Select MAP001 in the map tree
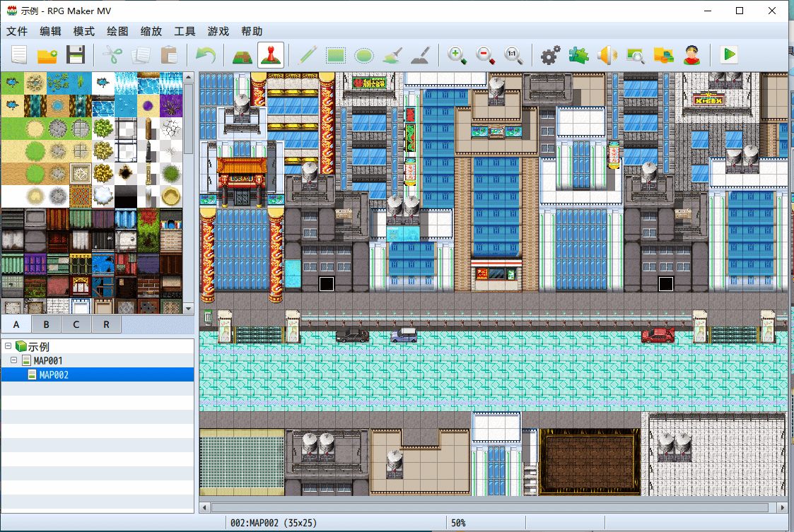The image size is (794, 532). click(98, 360)
